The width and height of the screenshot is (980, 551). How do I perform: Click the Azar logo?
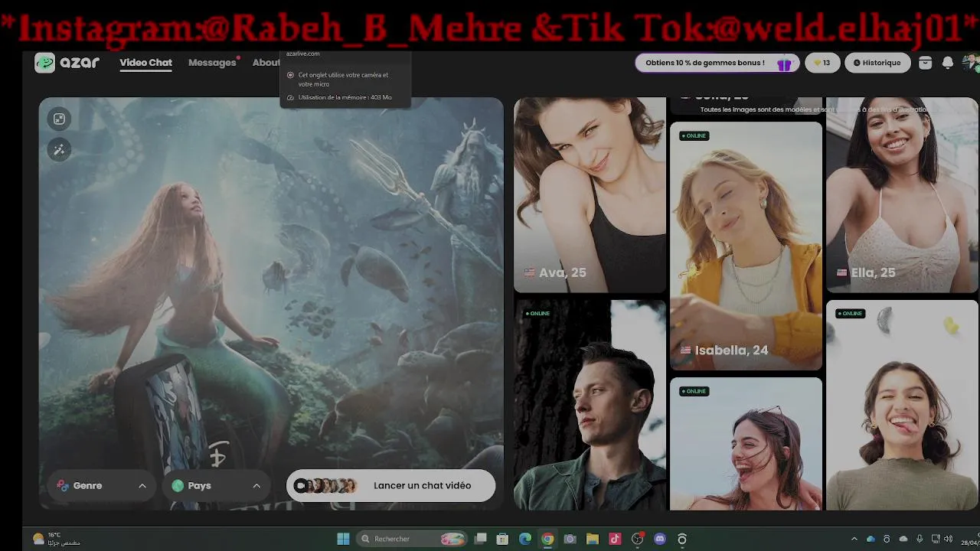pyautogui.click(x=67, y=63)
